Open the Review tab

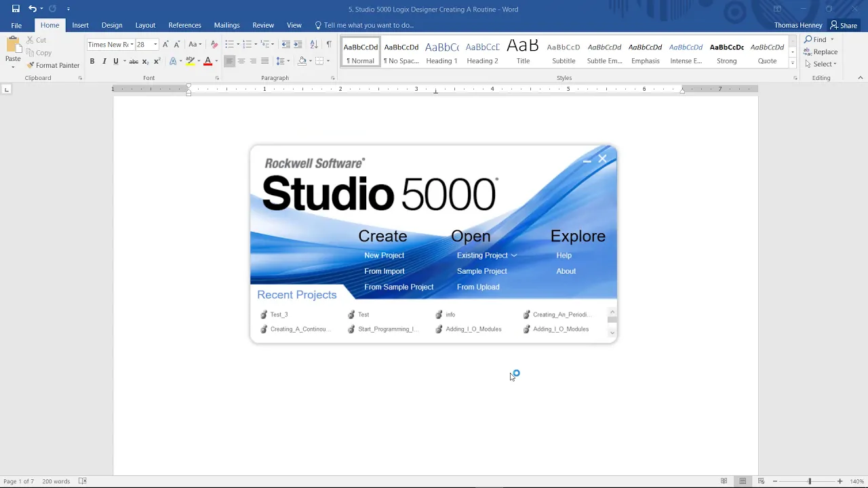pyautogui.click(x=263, y=26)
